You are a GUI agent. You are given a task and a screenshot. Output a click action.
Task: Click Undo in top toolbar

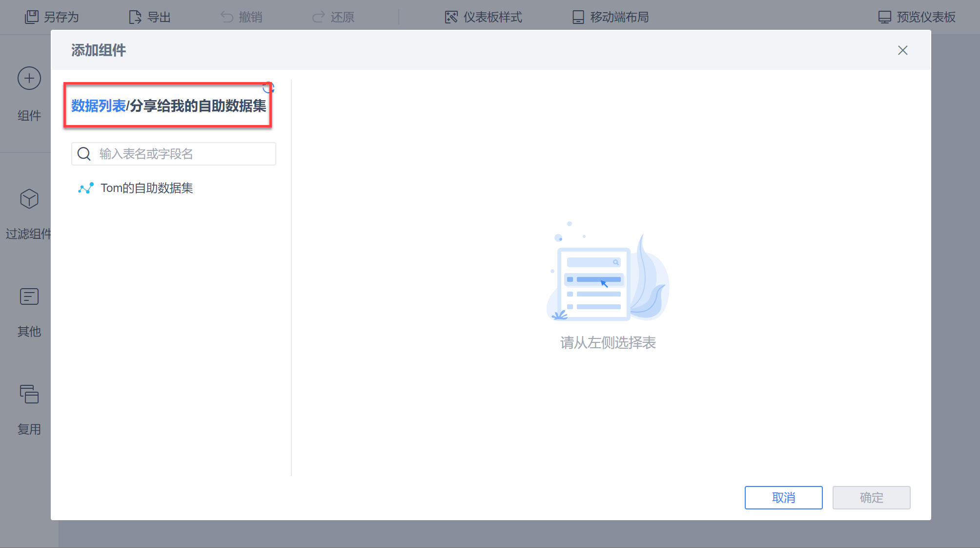click(242, 17)
